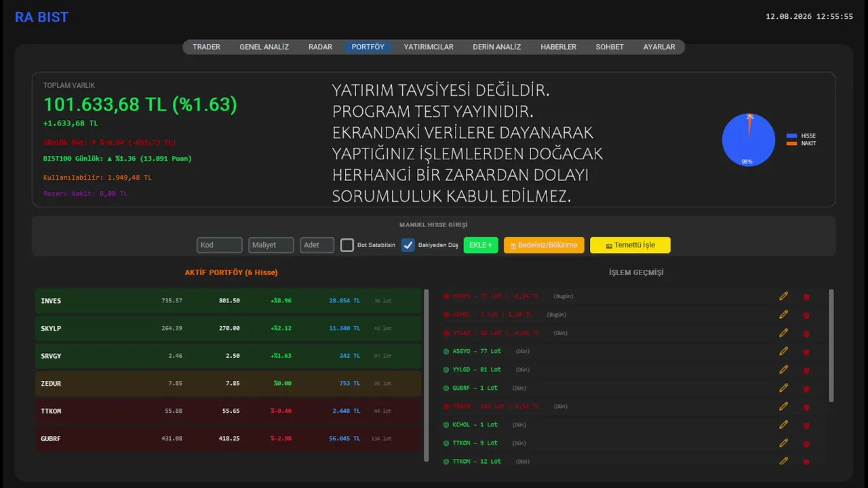The image size is (868, 488).
Task: Edit the GUBRF 1 Lot transaction
Action: coord(784,388)
